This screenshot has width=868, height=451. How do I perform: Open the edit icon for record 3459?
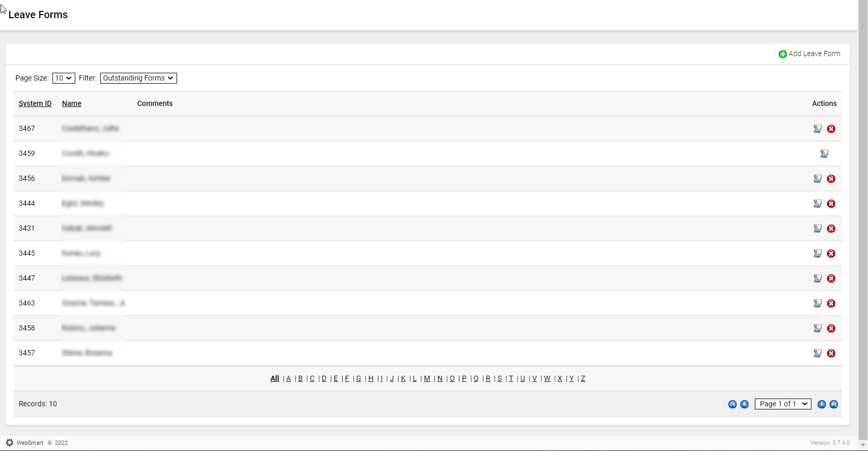pyautogui.click(x=824, y=154)
